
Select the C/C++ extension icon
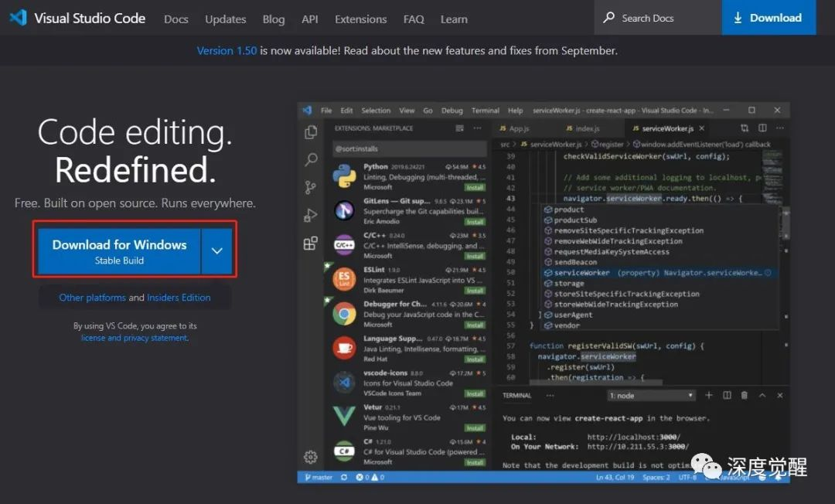click(344, 245)
